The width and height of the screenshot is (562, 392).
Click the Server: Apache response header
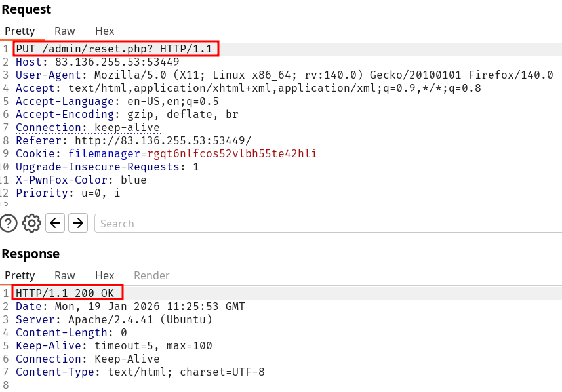(113, 319)
